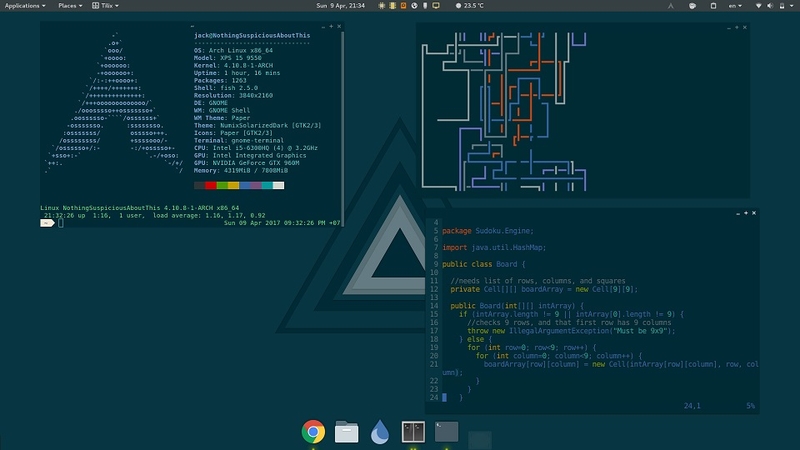The width and height of the screenshot is (800, 450).
Task: Click the battery icon in top bar
Action: point(781,6)
